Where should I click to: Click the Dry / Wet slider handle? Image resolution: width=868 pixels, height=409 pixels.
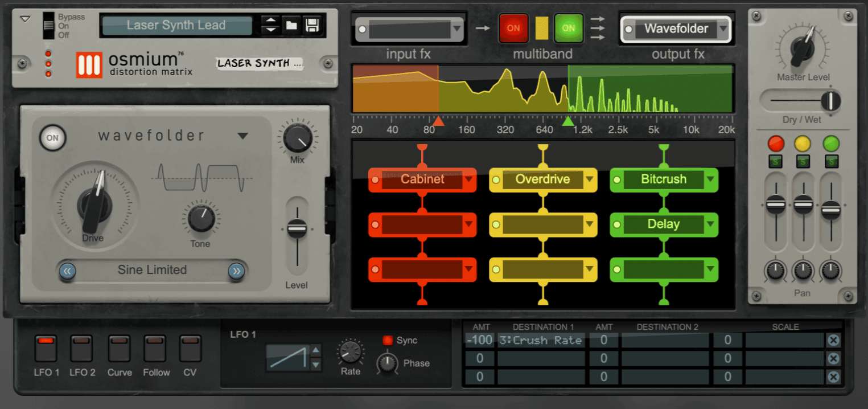point(831,101)
